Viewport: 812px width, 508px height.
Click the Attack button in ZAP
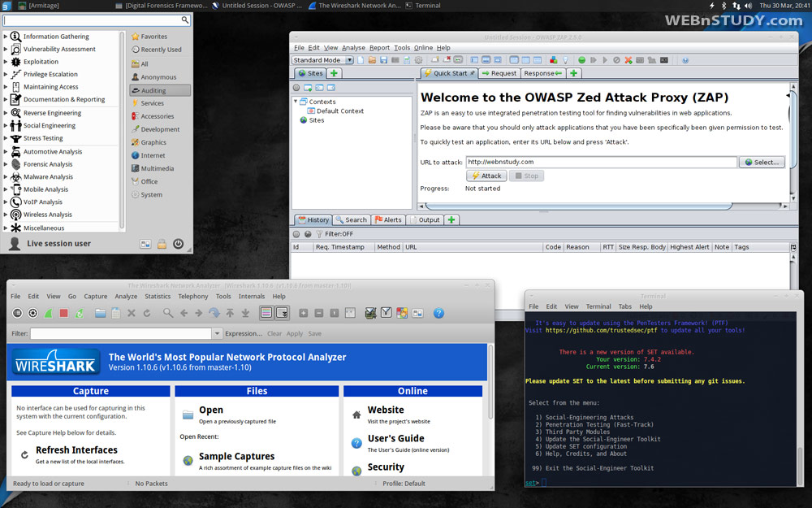tap(486, 176)
